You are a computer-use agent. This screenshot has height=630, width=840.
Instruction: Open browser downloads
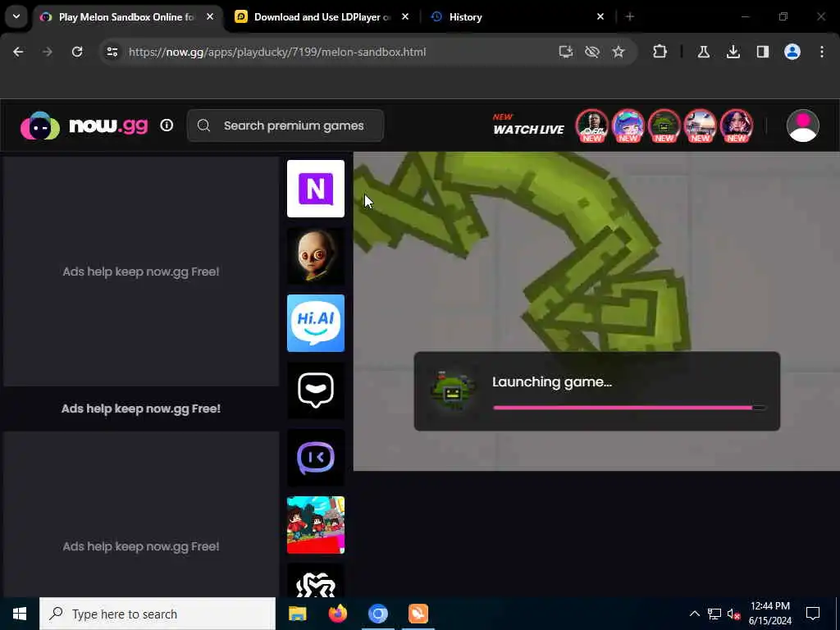coord(733,52)
